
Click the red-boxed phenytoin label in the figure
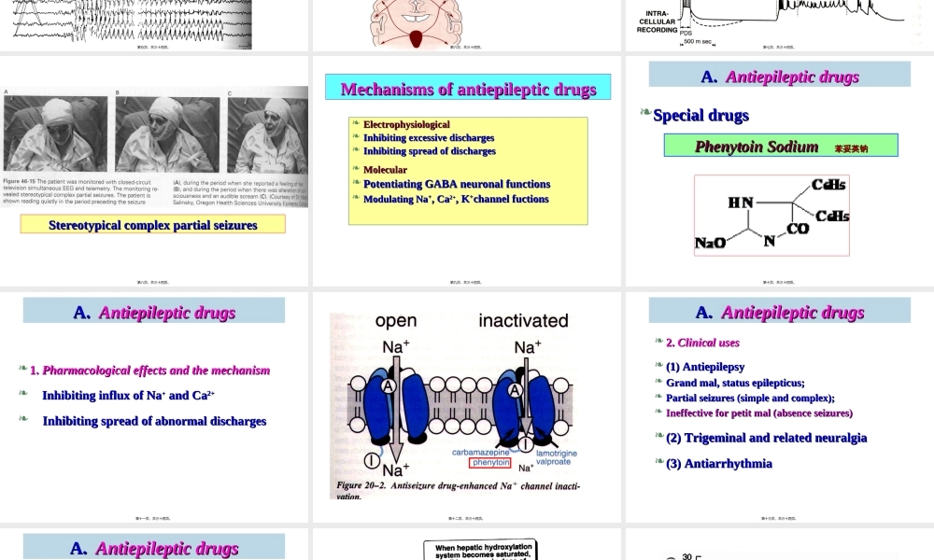tap(490, 462)
